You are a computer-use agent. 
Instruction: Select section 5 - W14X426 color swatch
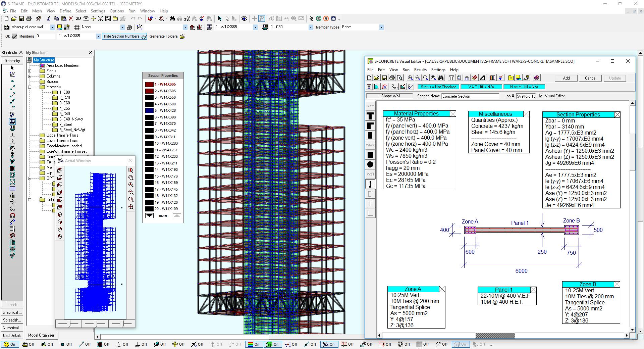[150, 110]
